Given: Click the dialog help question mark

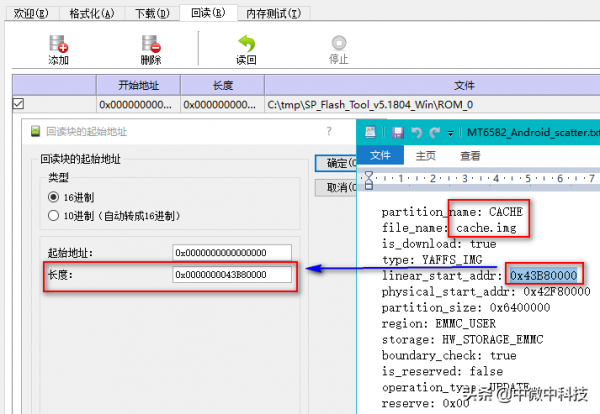Looking at the screenshot, I should [x=329, y=131].
